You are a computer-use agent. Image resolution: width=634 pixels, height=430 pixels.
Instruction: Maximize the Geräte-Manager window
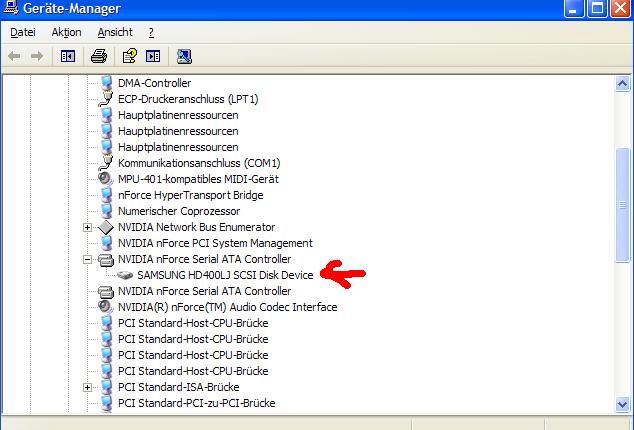(x=598, y=8)
